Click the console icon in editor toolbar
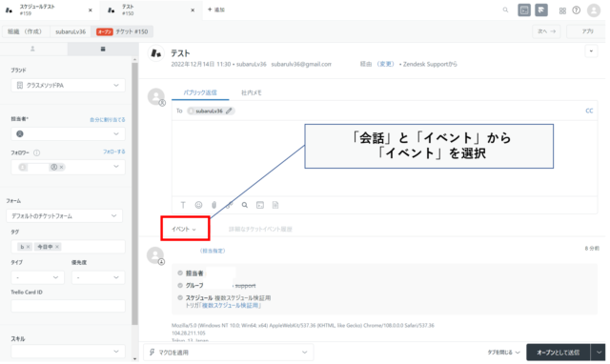The image size is (610, 364). click(260, 205)
